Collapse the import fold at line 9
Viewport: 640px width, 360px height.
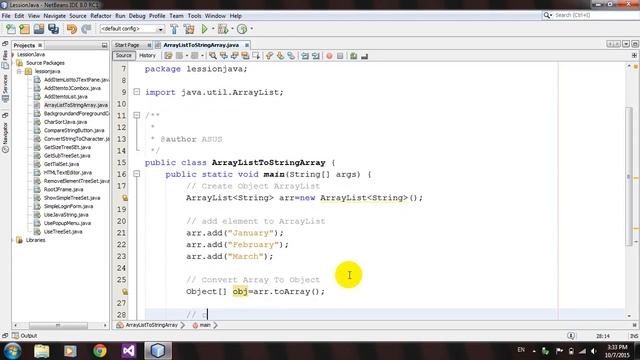[x=137, y=92]
